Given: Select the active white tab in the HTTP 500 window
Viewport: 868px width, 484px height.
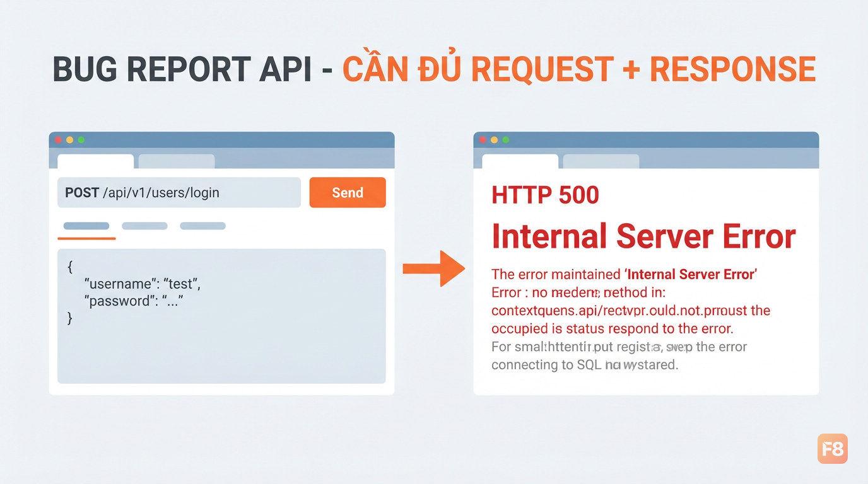Looking at the screenshot, I should [520, 161].
